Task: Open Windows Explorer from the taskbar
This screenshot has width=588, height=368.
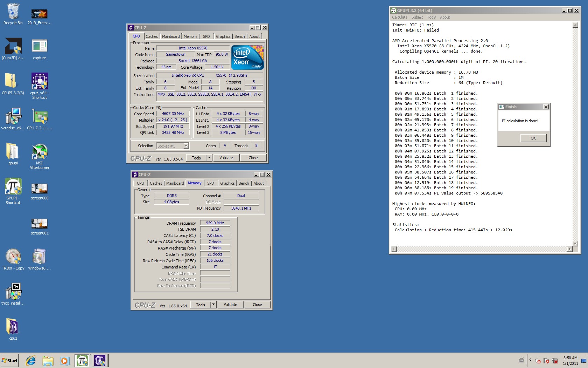Action: point(48,361)
